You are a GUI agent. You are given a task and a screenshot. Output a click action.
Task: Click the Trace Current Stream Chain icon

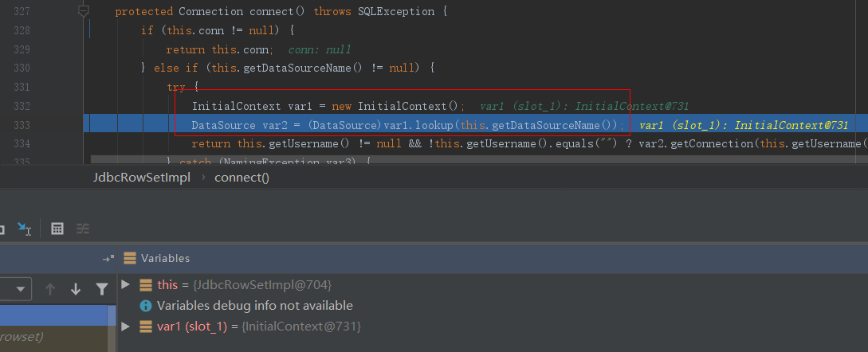click(x=82, y=229)
